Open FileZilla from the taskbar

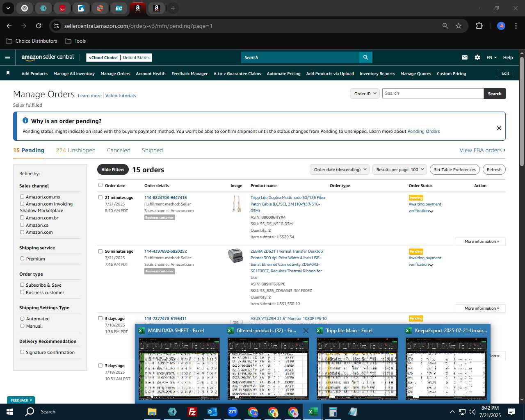[192, 412]
